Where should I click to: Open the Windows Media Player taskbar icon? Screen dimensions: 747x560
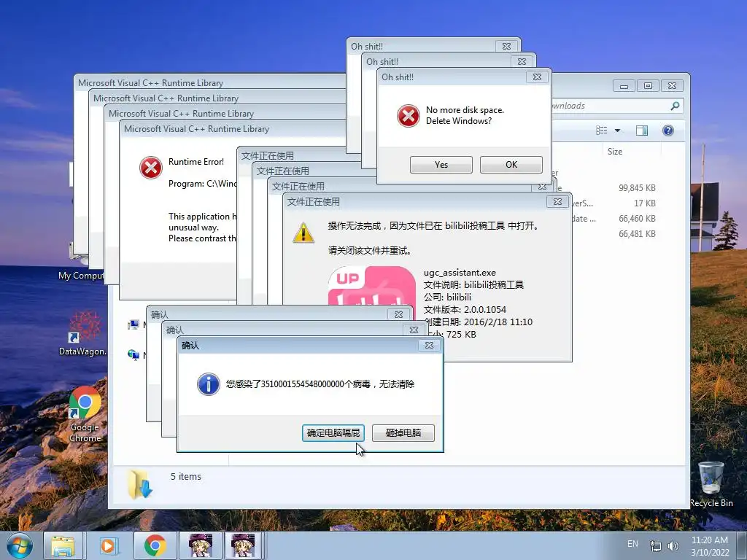(108, 545)
